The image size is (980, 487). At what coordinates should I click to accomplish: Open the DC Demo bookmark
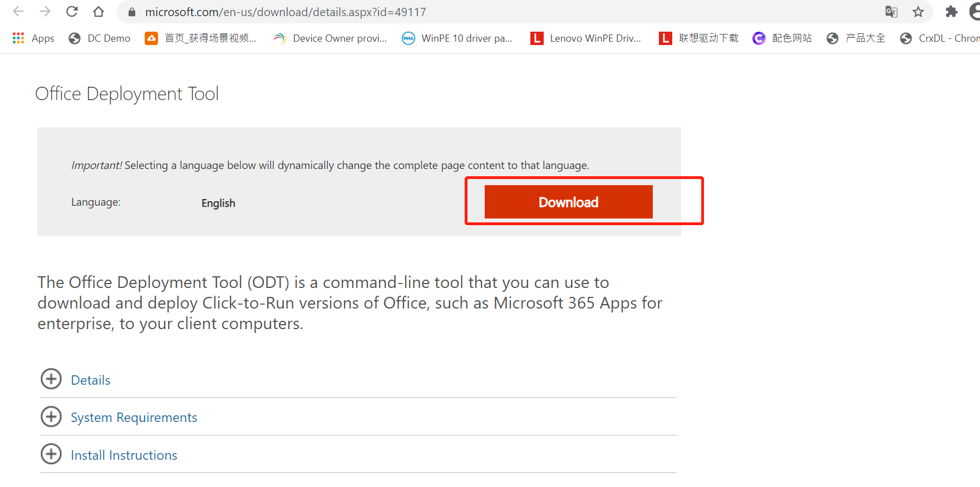pyautogui.click(x=100, y=38)
